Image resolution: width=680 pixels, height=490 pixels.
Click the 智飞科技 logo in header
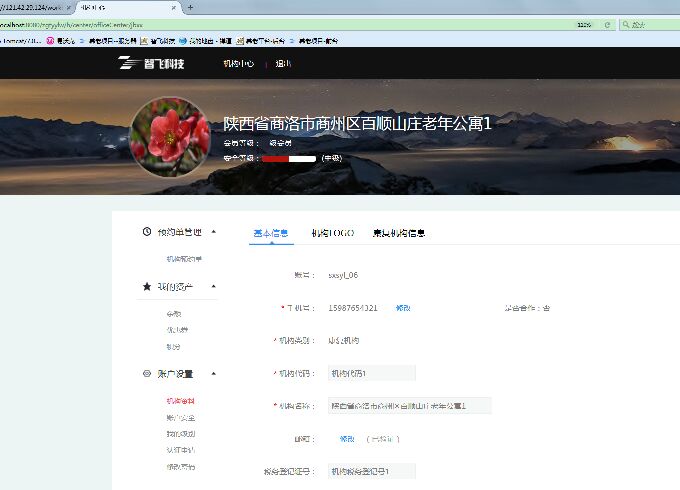pyautogui.click(x=152, y=63)
